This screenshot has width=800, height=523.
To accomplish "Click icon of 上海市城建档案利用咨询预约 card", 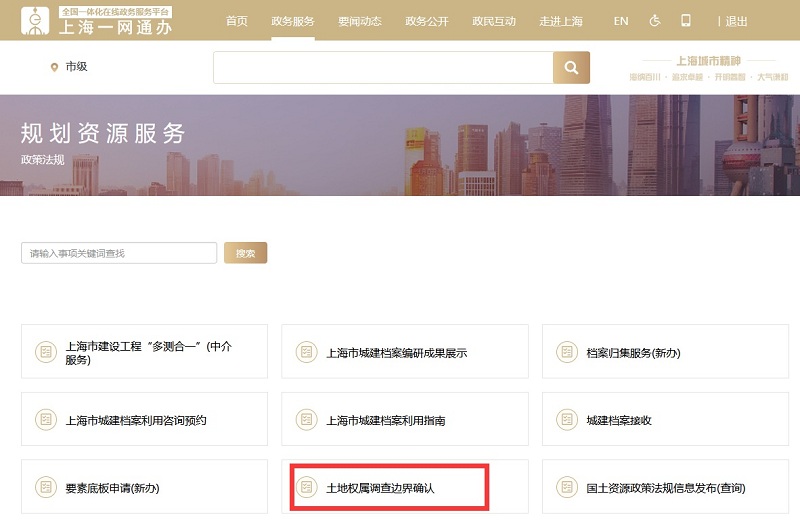I will click(46, 419).
